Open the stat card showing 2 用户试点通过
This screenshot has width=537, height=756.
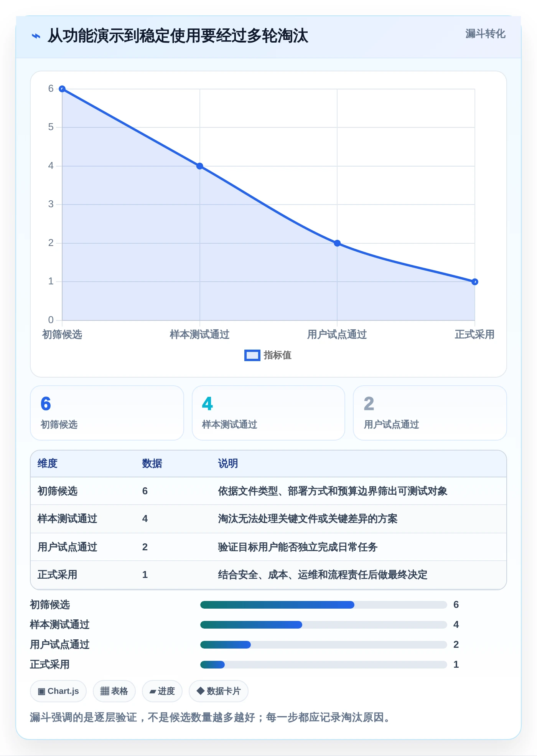tap(430, 413)
